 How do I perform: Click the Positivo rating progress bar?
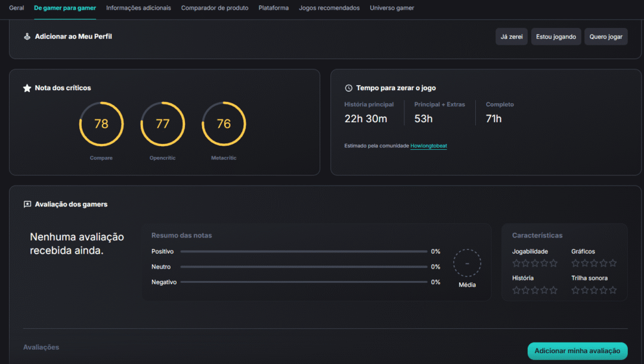click(x=304, y=252)
